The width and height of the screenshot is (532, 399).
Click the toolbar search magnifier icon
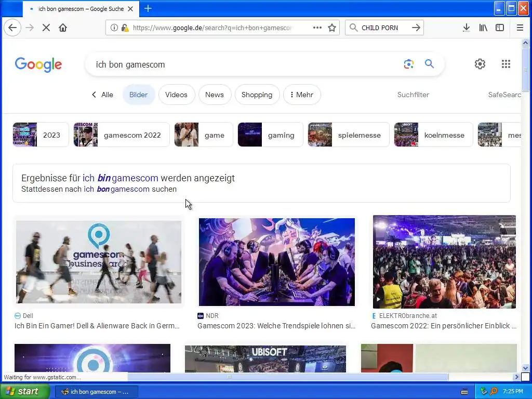[353, 28]
